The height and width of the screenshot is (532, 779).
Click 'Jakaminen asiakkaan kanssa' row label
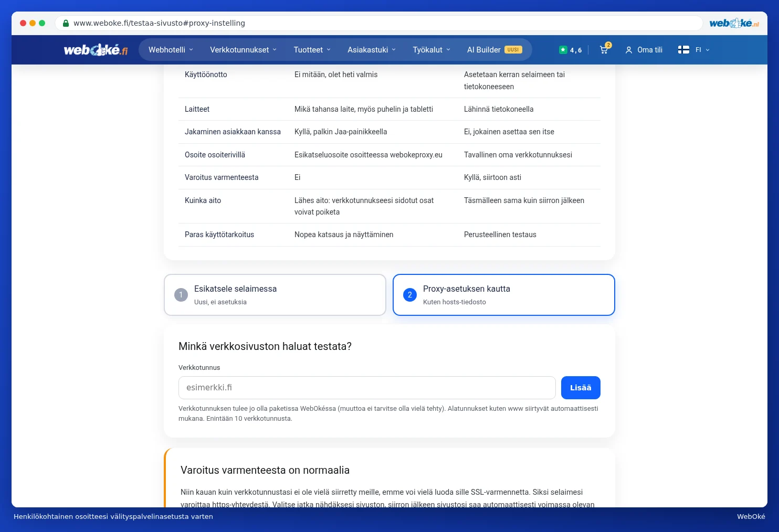tap(233, 132)
